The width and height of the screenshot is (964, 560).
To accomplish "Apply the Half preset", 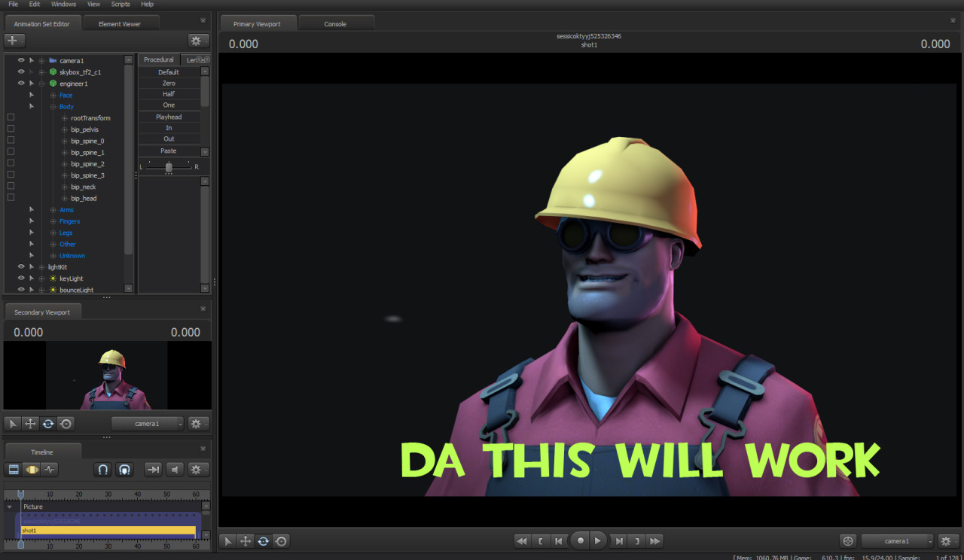I will [169, 94].
